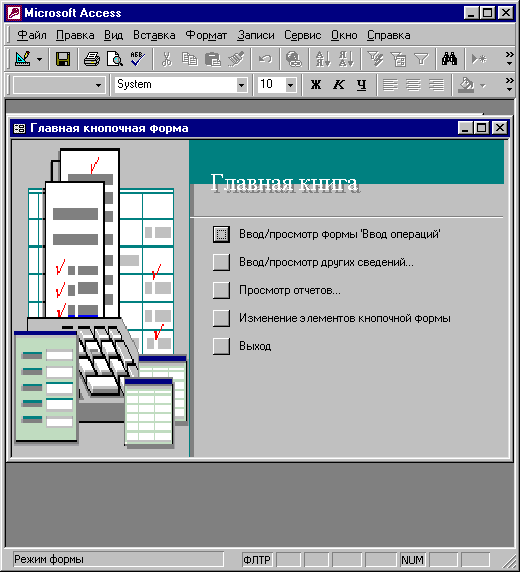The image size is (520, 572).
Task: Save with the floppy disk icon
Action: (x=63, y=59)
